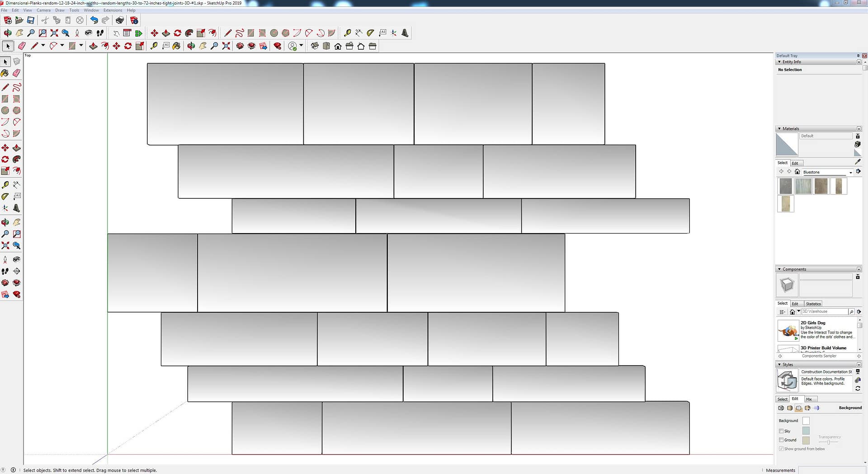Click the Materials eyedropper sample paint icon

858,162
